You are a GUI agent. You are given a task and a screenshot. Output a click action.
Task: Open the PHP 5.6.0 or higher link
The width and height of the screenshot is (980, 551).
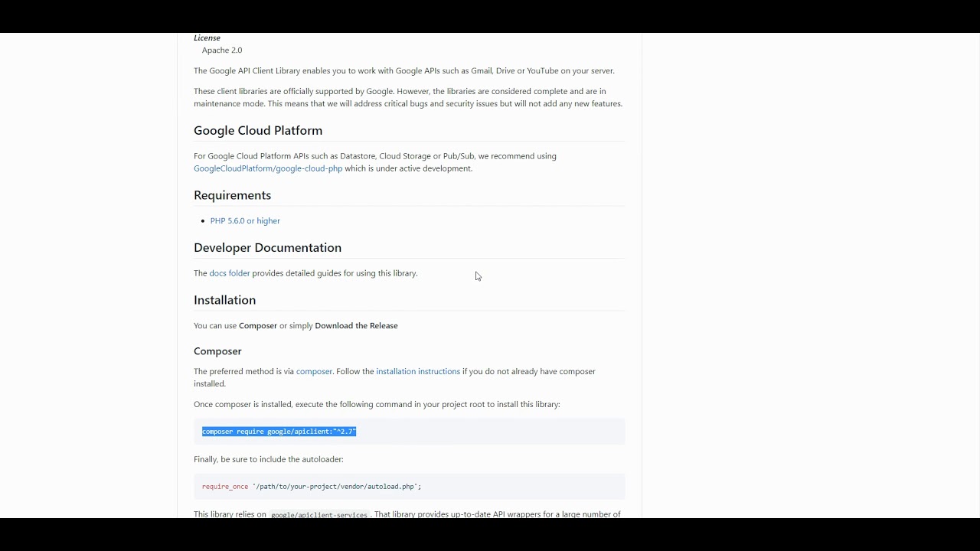click(x=245, y=220)
